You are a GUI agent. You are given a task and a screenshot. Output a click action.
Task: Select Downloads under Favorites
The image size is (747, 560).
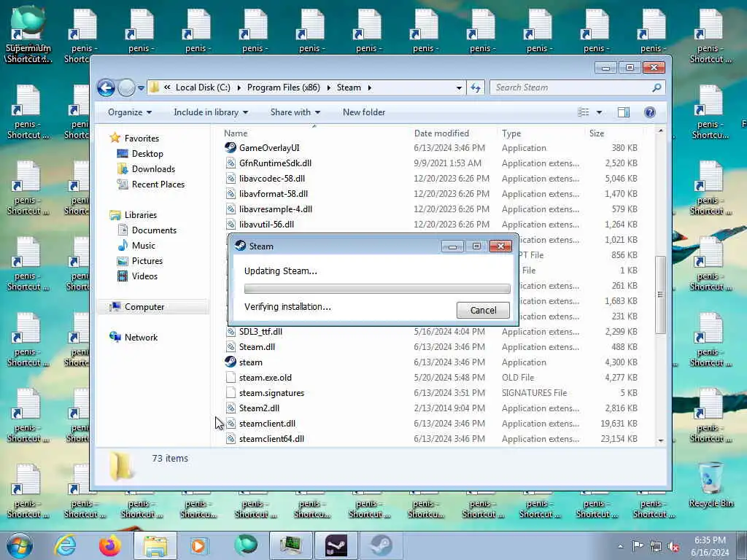click(x=146, y=169)
